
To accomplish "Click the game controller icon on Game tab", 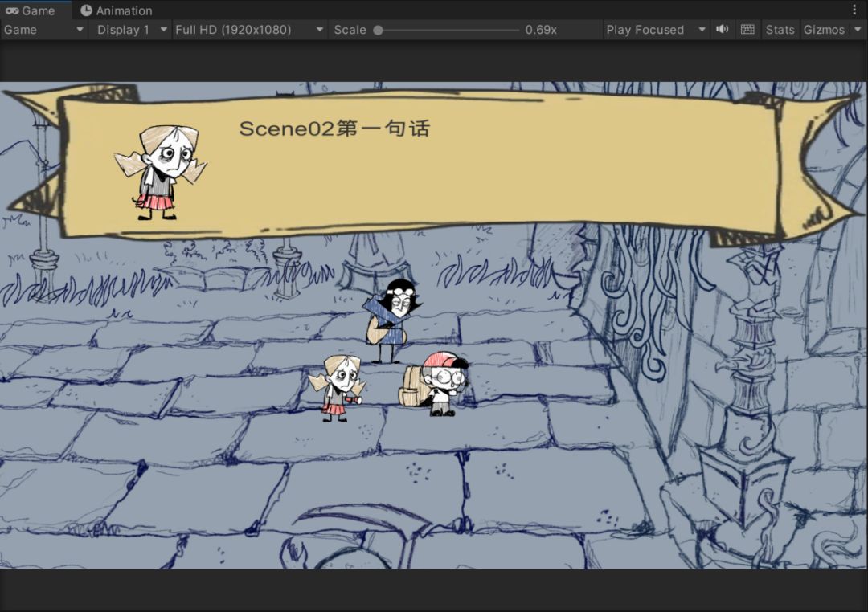I will (11, 10).
